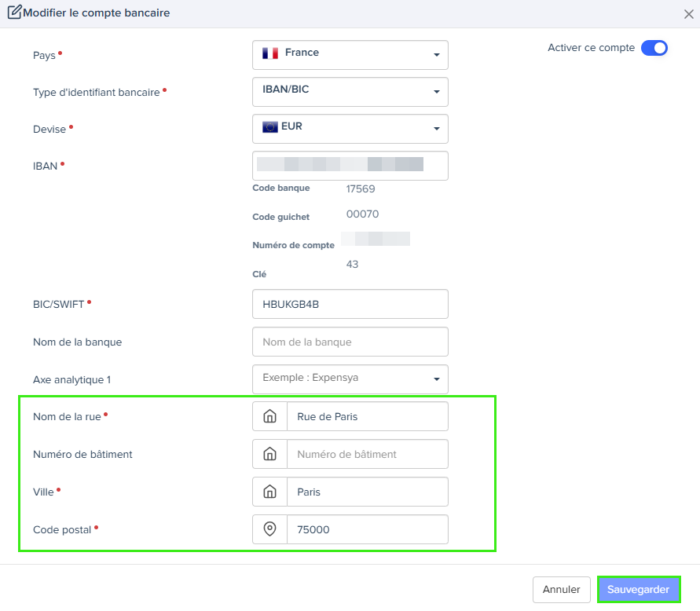Click the Code postal field label
Screen dimensions: 700x611
coord(62,530)
